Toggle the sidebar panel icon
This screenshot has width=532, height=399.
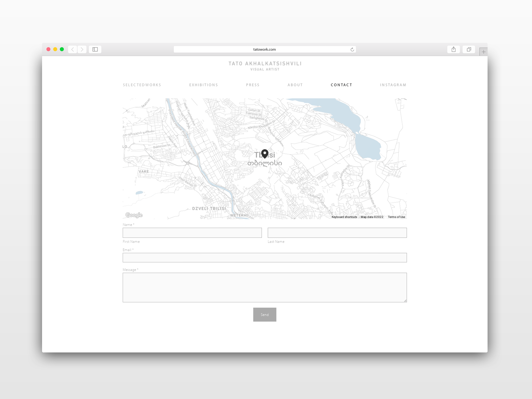(x=95, y=49)
